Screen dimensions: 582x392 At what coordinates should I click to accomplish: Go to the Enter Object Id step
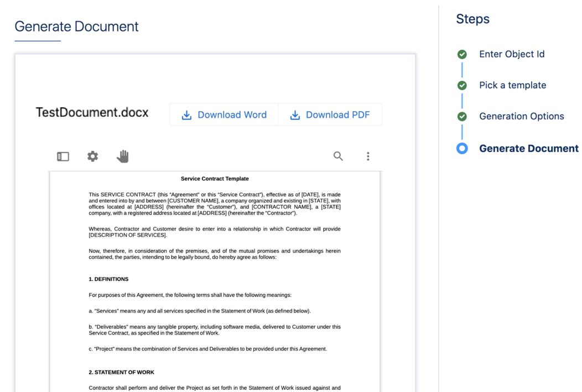click(x=512, y=54)
